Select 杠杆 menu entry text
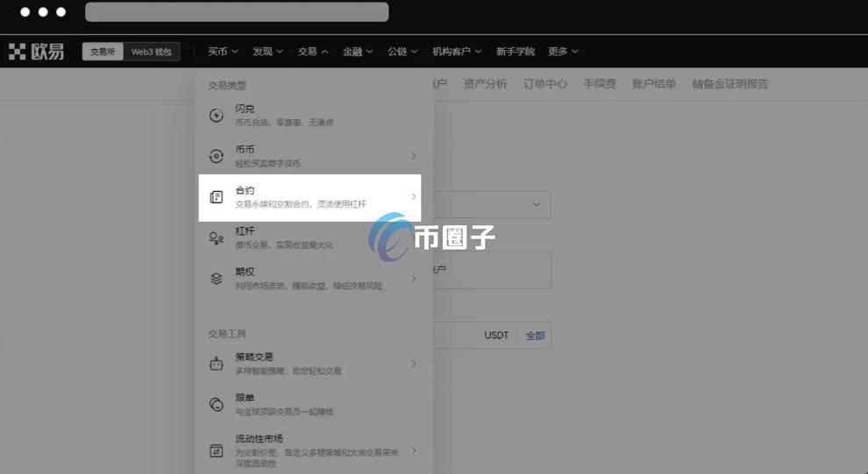The height and width of the screenshot is (474, 868). pyautogui.click(x=245, y=231)
